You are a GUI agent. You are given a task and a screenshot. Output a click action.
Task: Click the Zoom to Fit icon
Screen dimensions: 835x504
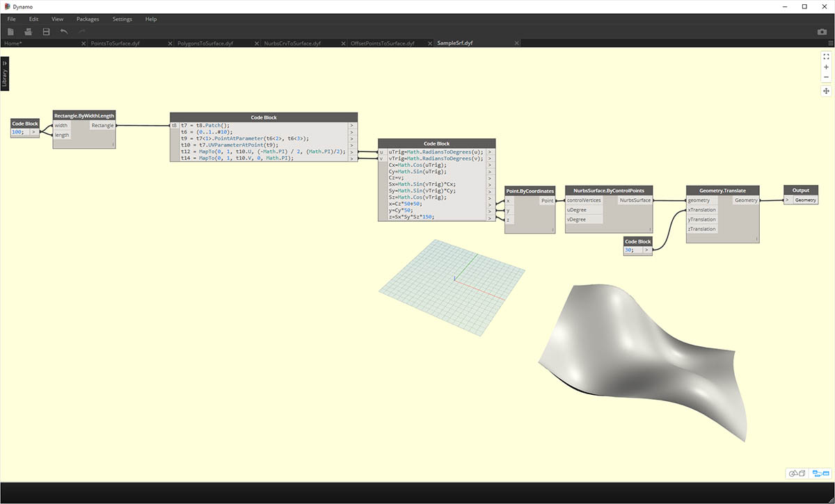826,57
